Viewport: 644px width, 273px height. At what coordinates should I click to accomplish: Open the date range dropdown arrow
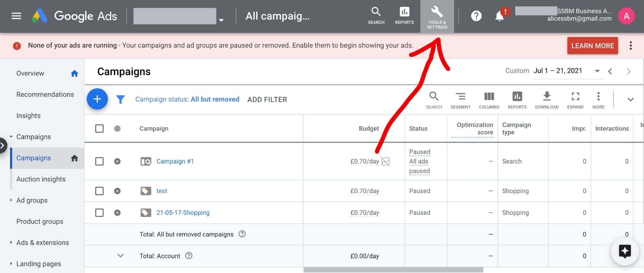pos(597,71)
